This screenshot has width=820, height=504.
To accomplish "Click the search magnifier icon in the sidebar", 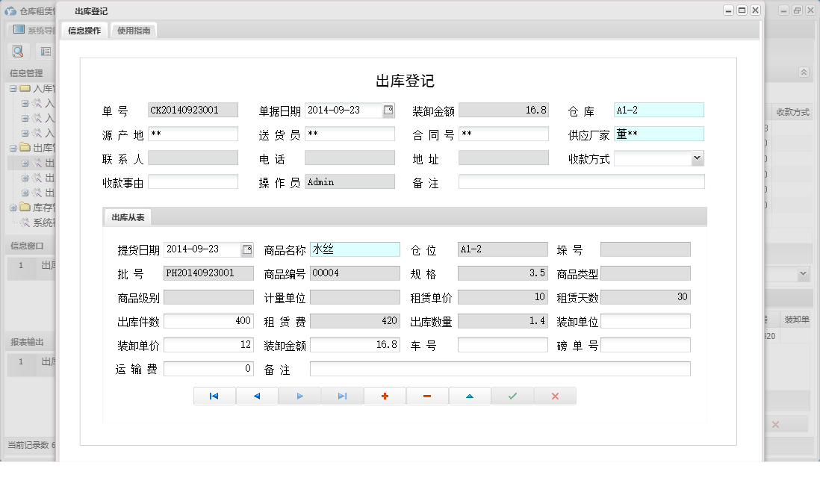I will pyautogui.click(x=18, y=52).
